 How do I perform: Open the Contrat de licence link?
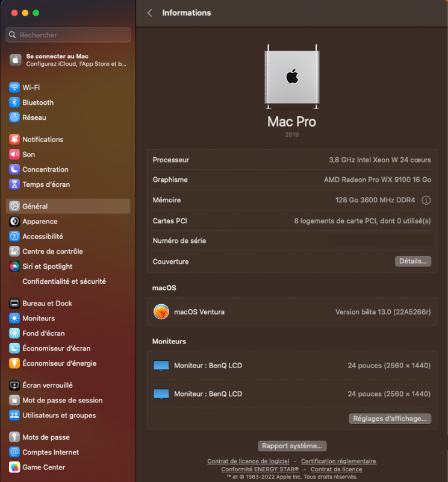(337, 469)
